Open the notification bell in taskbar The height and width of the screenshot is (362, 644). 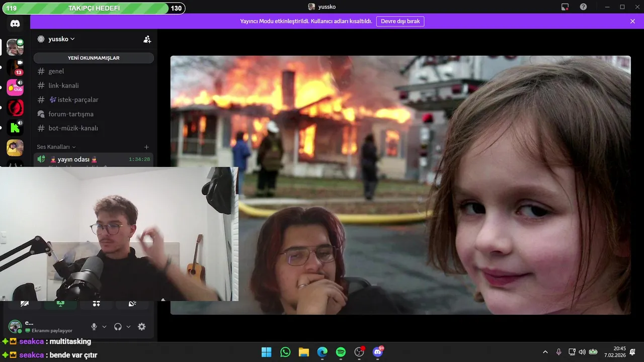click(633, 352)
